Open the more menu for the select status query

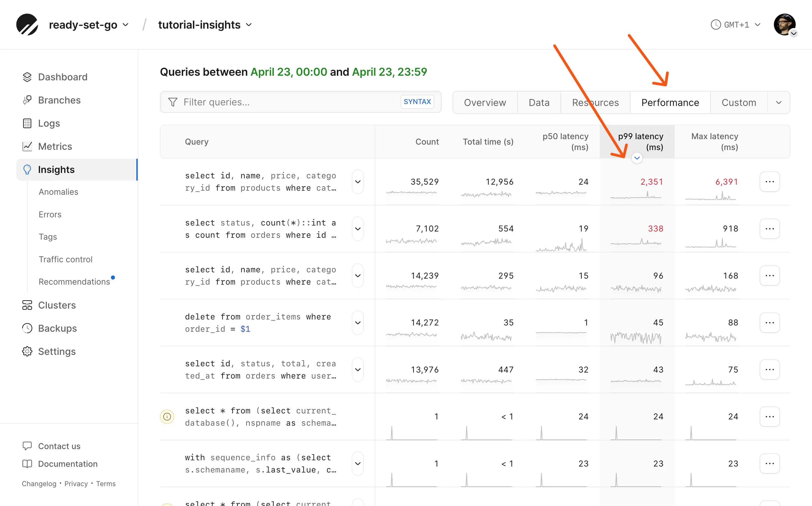(x=770, y=229)
